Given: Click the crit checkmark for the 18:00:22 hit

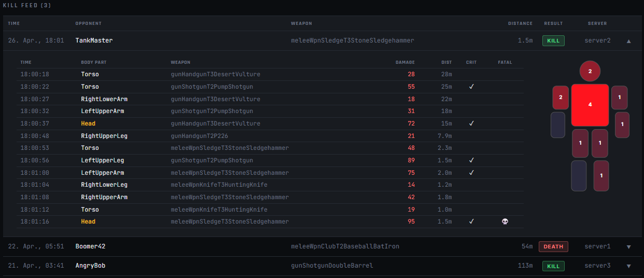Looking at the screenshot, I should [471, 87].
